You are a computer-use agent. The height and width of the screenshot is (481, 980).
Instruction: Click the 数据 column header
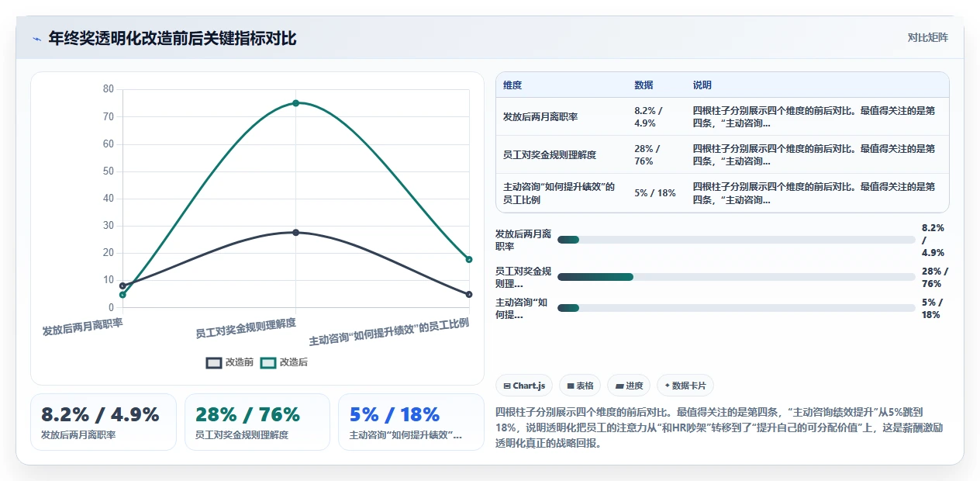pos(644,85)
